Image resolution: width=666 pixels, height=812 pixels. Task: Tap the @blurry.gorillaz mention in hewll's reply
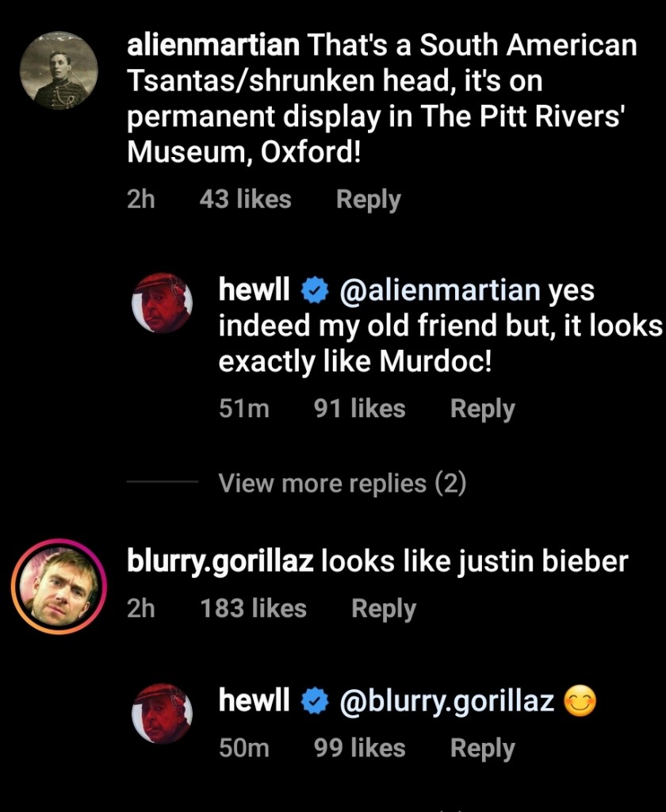tap(446, 701)
